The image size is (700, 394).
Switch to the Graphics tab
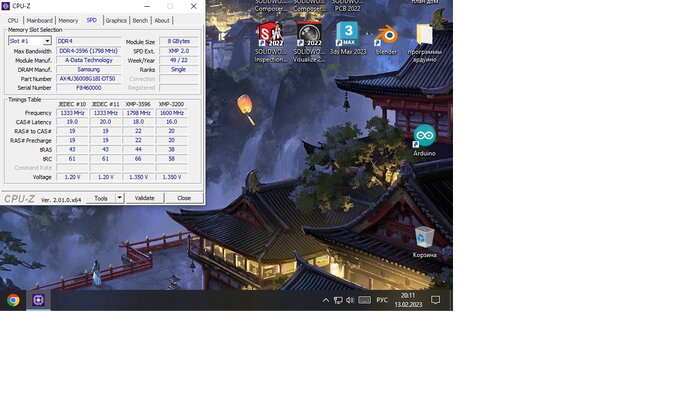pyautogui.click(x=116, y=21)
